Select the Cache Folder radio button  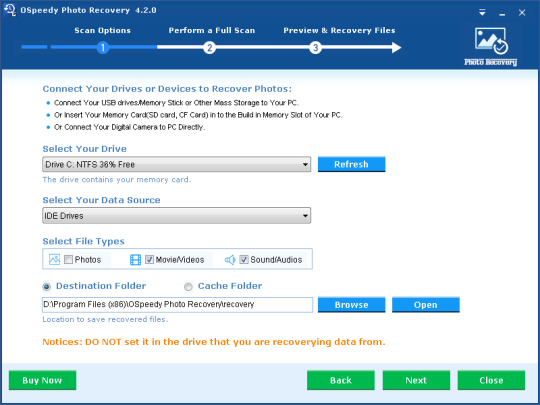(188, 287)
